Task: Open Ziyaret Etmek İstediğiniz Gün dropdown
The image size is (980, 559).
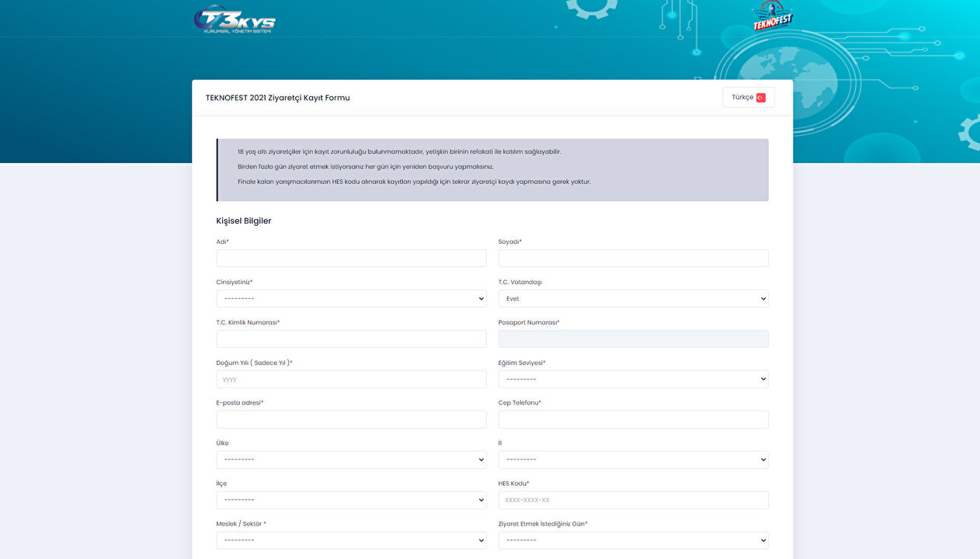Action: (x=633, y=540)
